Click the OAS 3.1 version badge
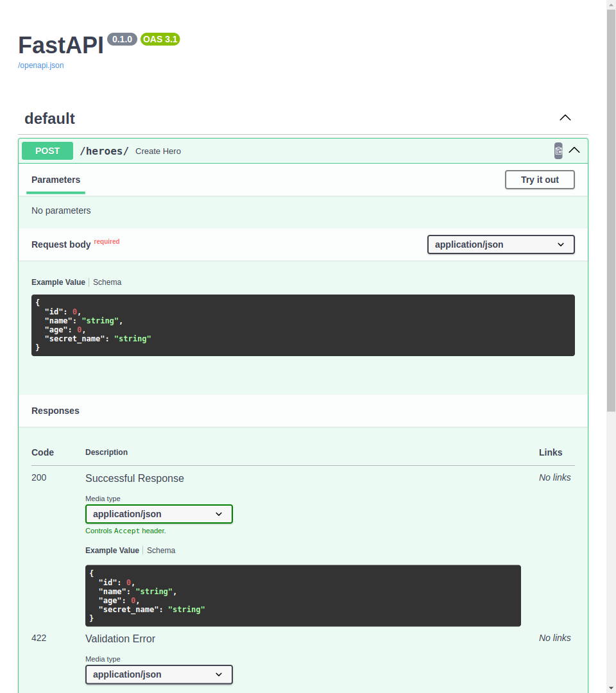616x693 pixels. tap(160, 39)
